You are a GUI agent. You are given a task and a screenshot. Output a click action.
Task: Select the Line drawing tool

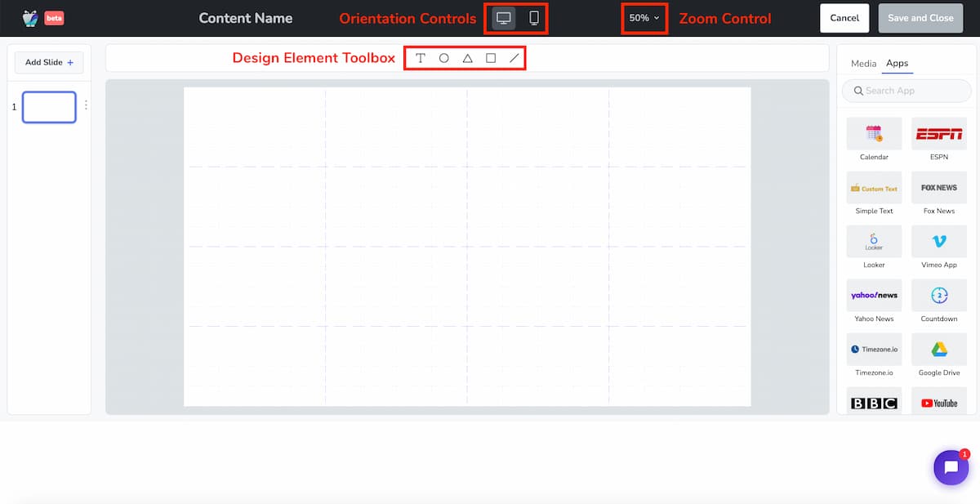point(514,58)
